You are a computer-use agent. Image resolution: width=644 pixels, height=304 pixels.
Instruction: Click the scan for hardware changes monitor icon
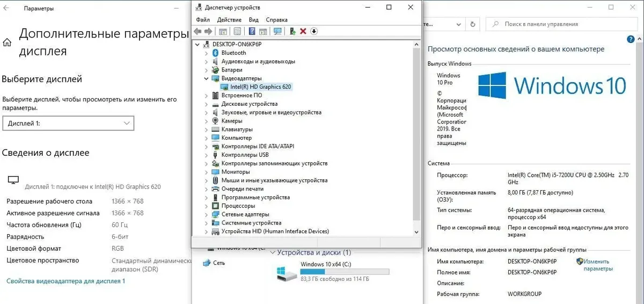tap(277, 31)
